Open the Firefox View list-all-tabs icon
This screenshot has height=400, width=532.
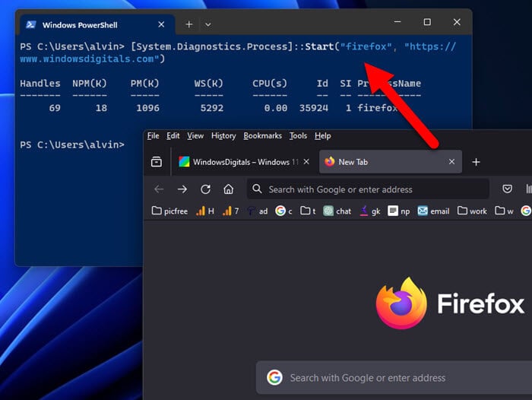[x=157, y=162]
